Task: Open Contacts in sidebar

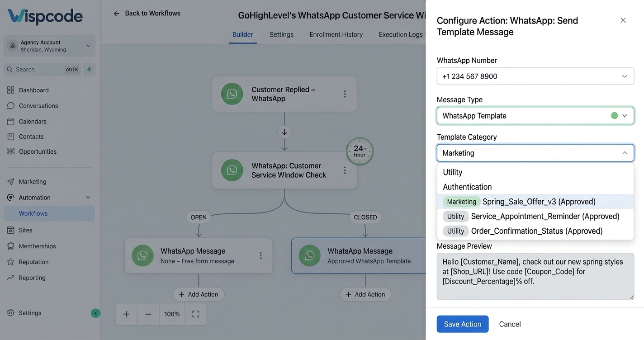Action: pyautogui.click(x=31, y=137)
